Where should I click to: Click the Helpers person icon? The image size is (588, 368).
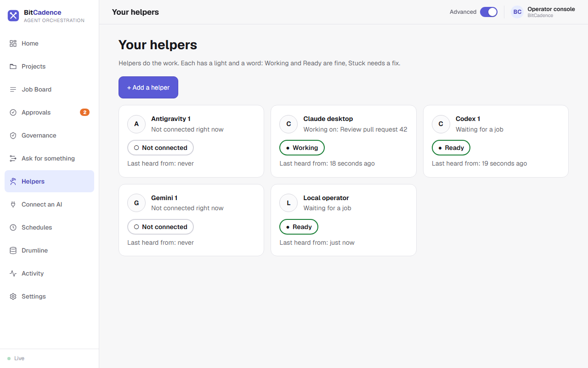point(13,181)
